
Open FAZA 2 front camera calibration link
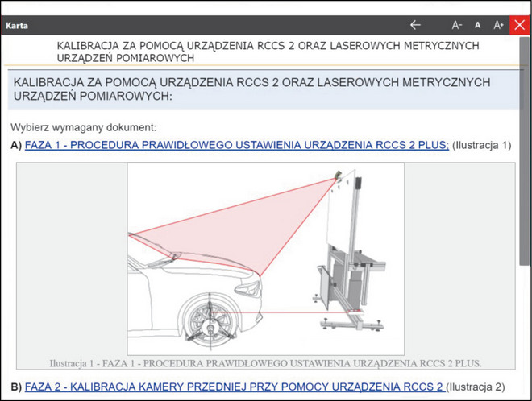(x=235, y=385)
